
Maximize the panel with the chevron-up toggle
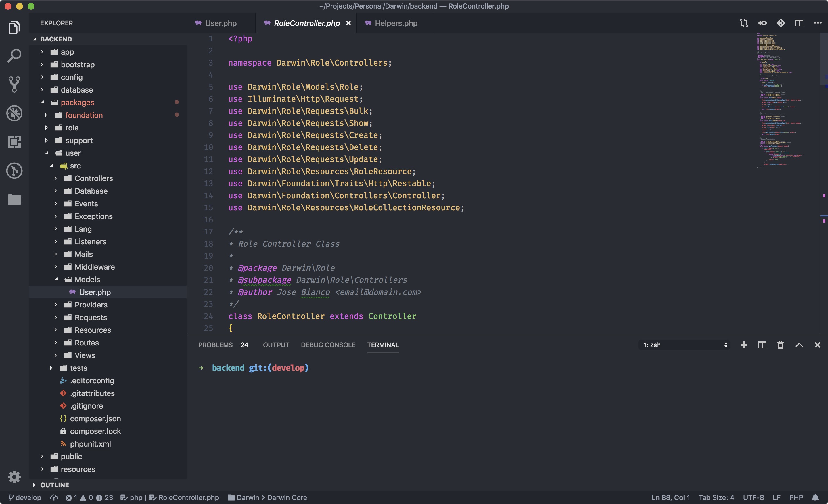coord(799,345)
